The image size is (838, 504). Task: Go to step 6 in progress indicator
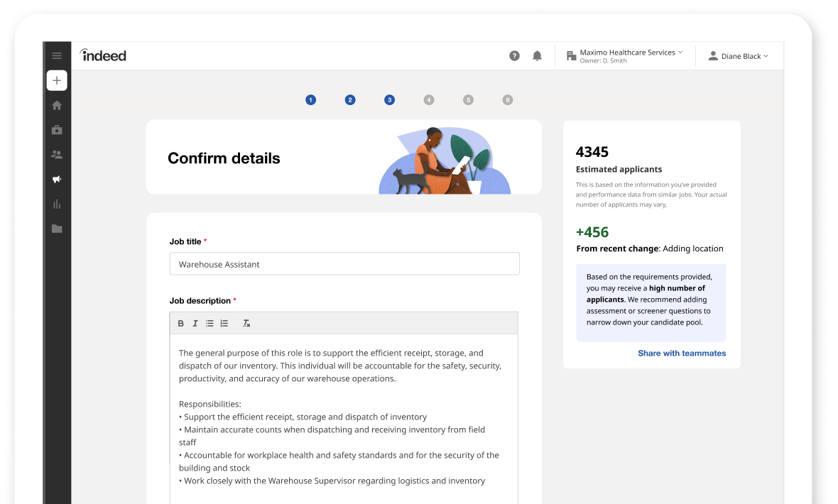[508, 100]
